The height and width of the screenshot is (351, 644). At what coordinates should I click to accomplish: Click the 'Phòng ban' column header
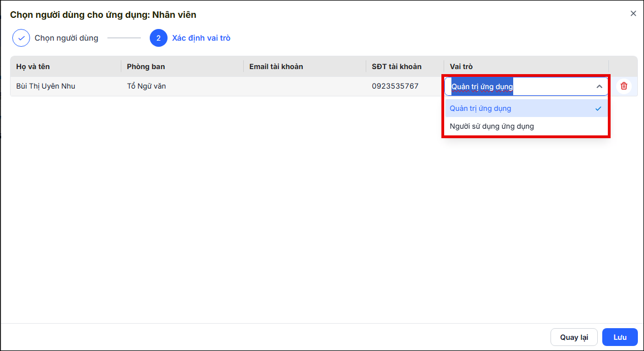click(x=146, y=67)
